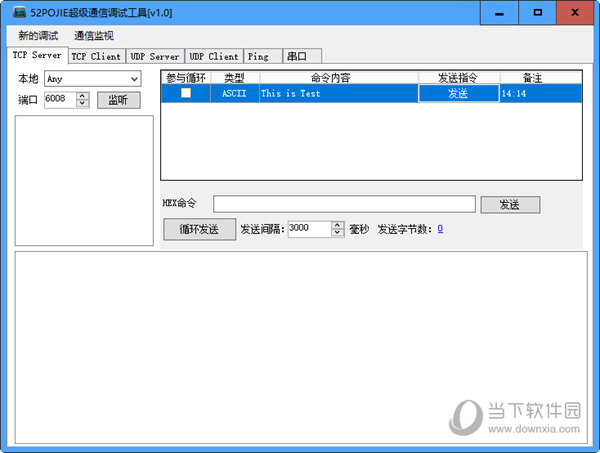
Task: Switch to the TCP Server tab
Action: pyautogui.click(x=37, y=55)
